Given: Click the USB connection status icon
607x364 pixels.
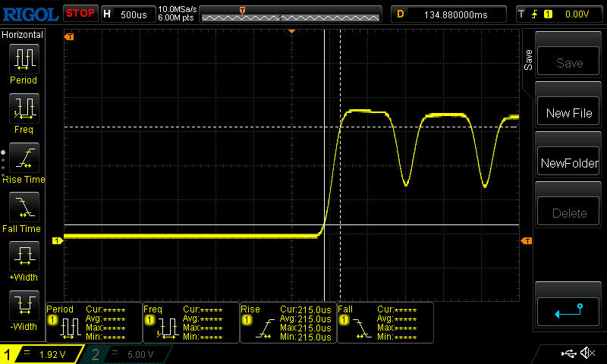Looking at the screenshot, I should (568, 353).
